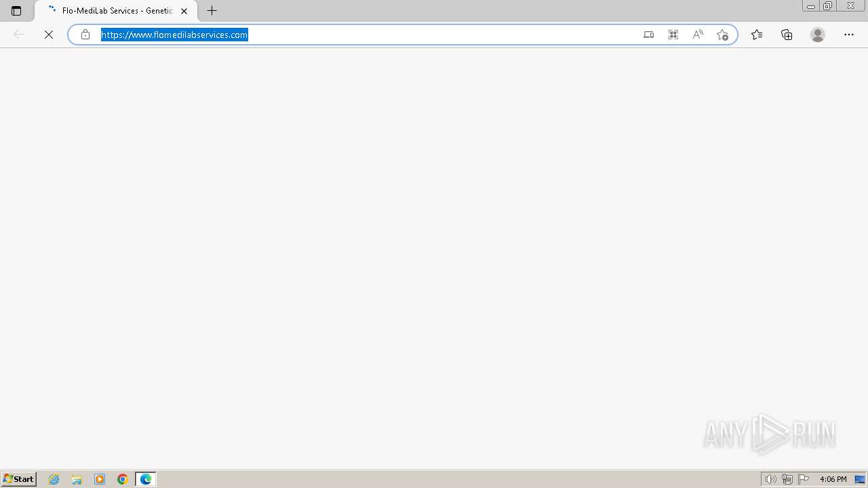This screenshot has width=868, height=488.
Task: Close the Flo-MediLab Services tab
Action: [184, 11]
